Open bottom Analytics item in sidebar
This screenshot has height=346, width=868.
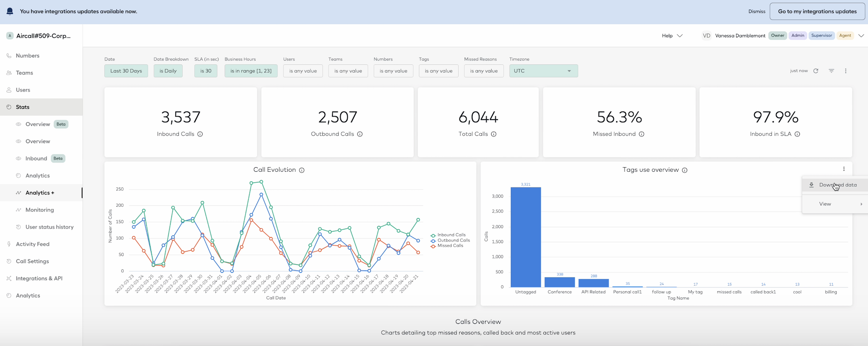(28, 295)
